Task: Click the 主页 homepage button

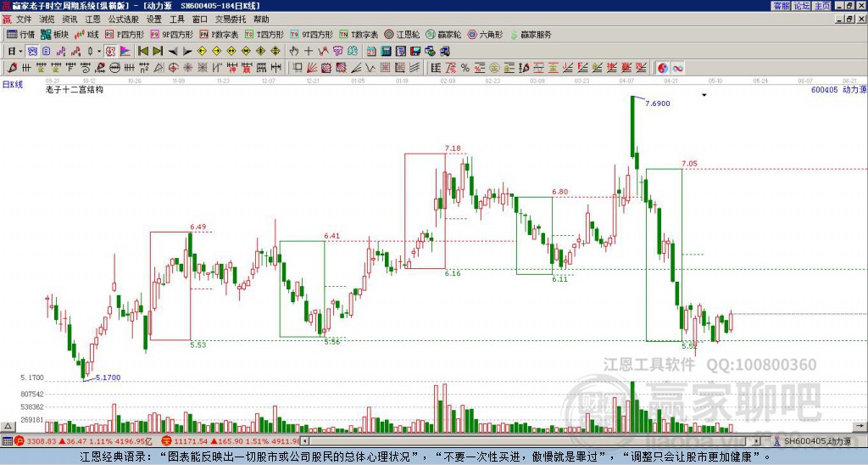Action: pos(821,6)
